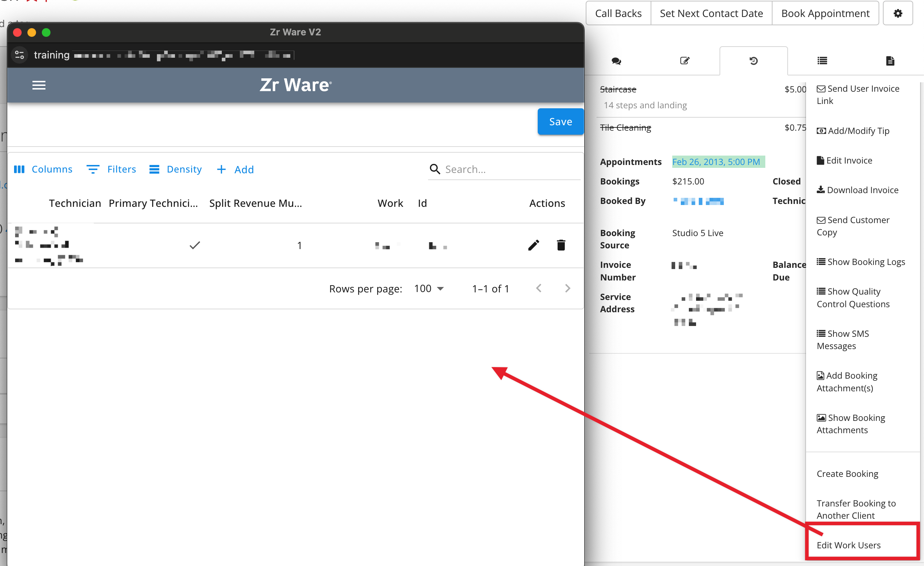Add a new technician row
Image resolution: width=924 pixels, height=566 pixels.
point(236,170)
